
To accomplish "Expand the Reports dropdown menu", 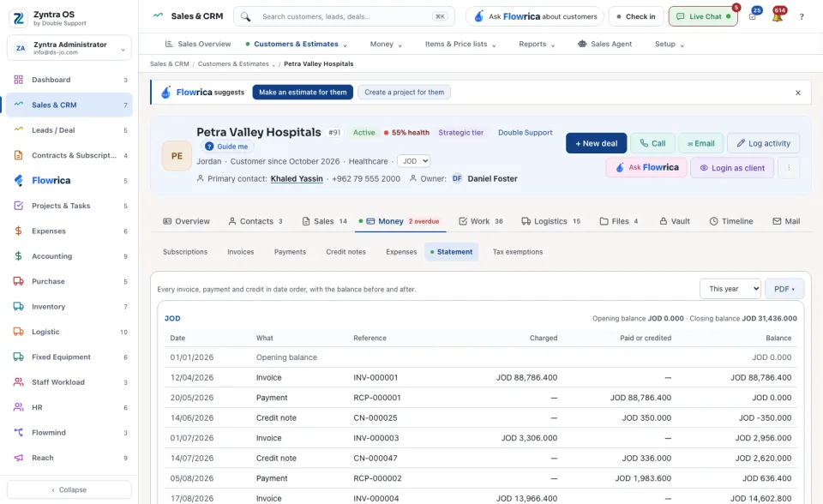I will [537, 44].
